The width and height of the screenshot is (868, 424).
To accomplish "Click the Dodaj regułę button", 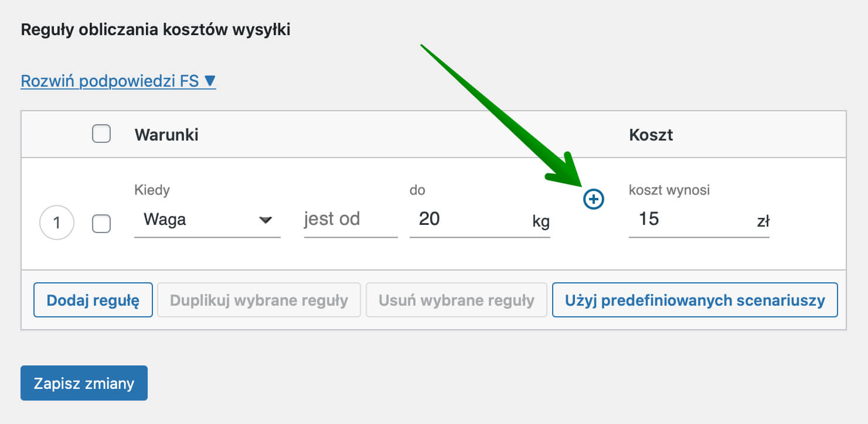I will tap(93, 300).
